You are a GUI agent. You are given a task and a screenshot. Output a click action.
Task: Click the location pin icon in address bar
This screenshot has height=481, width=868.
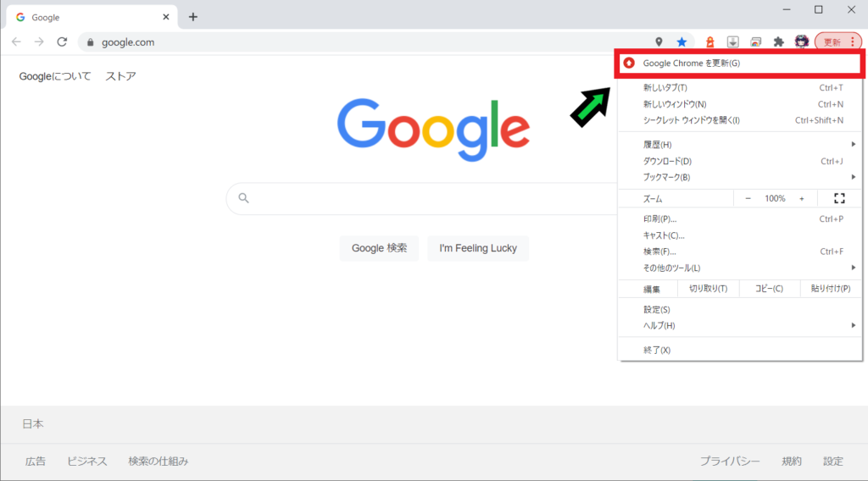(x=659, y=41)
